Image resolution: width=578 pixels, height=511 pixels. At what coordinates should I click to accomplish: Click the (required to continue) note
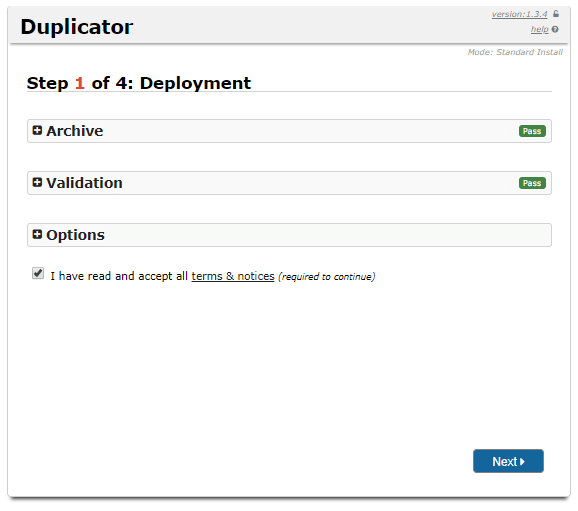[327, 277]
